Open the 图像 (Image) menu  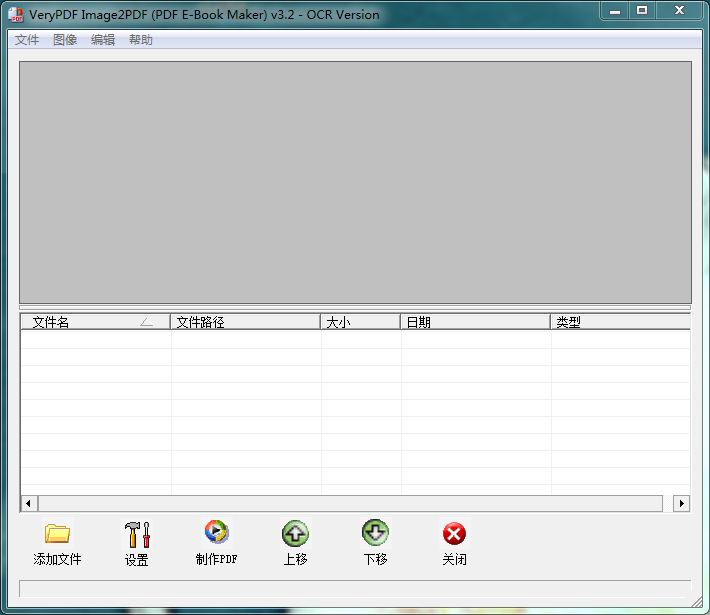pyautogui.click(x=65, y=40)
